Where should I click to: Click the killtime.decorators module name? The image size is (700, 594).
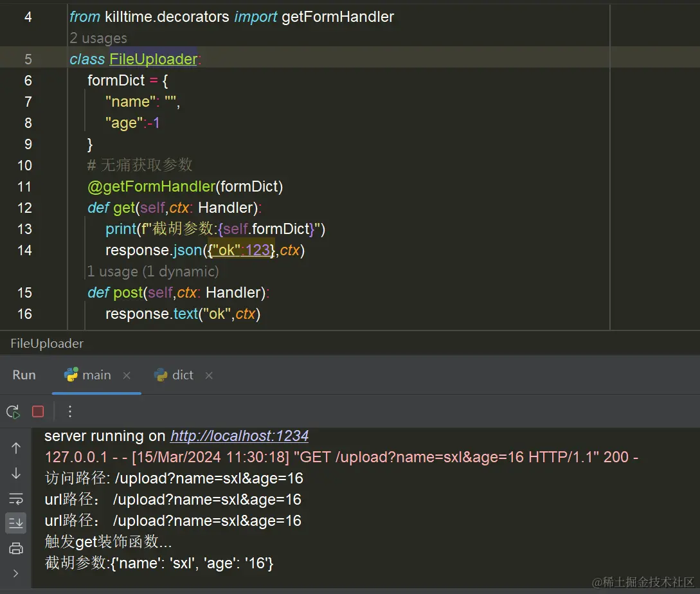click(x=167, y=17)
